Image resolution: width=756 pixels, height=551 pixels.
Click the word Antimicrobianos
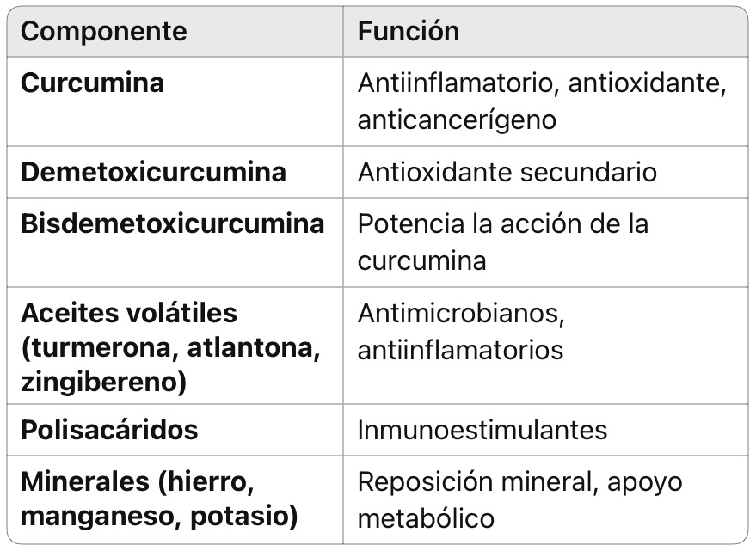[x=461, y=313]
